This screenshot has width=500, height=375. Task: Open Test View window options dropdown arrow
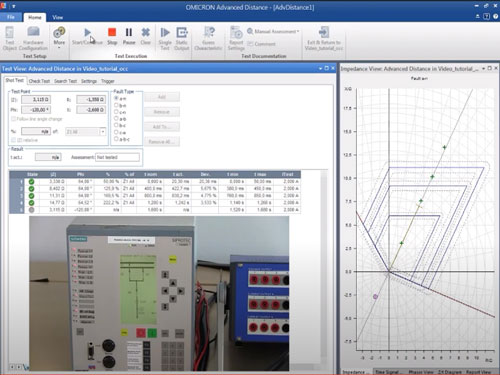point(320,68)
